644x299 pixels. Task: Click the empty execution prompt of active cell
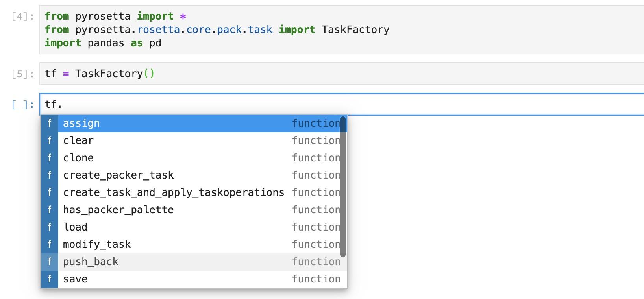pos(23,105)
